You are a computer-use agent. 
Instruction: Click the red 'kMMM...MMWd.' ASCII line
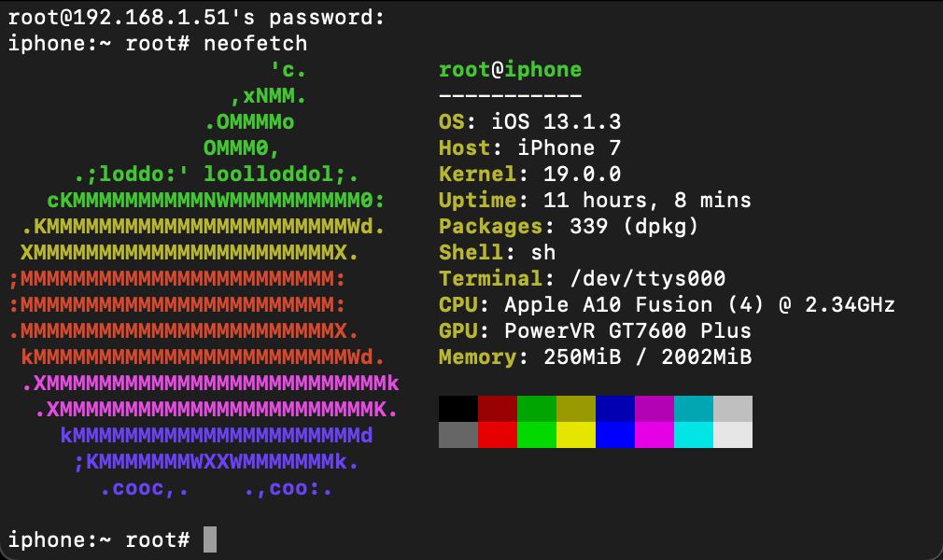204,357
